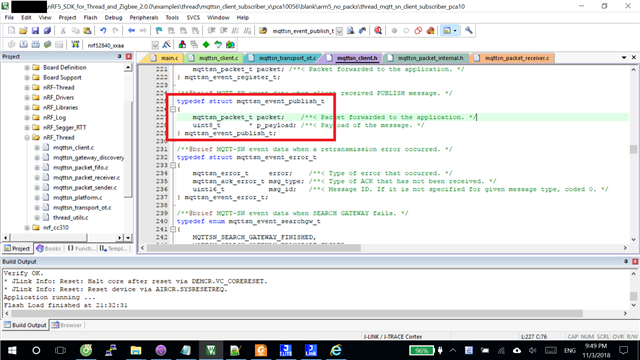This screenshot has height=360, width=640.
Task: Click Build Output horizontal scrollbar
Action: [297, 313]
